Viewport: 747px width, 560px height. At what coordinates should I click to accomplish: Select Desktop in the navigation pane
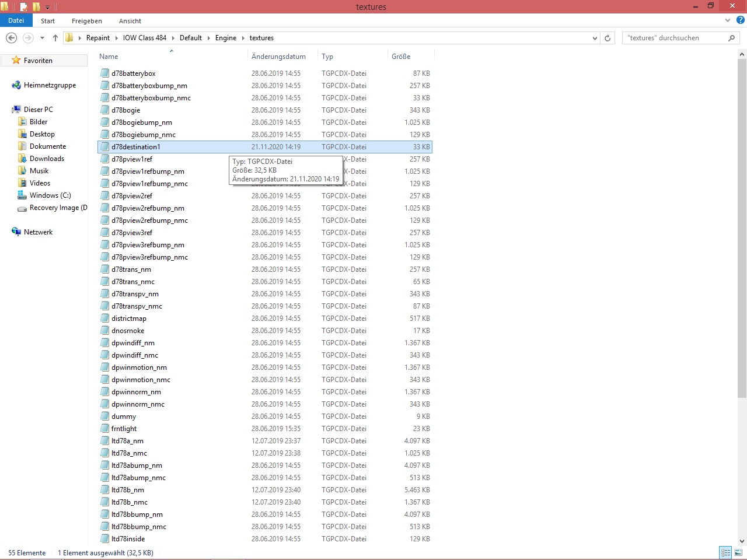(x=42, y=134)
